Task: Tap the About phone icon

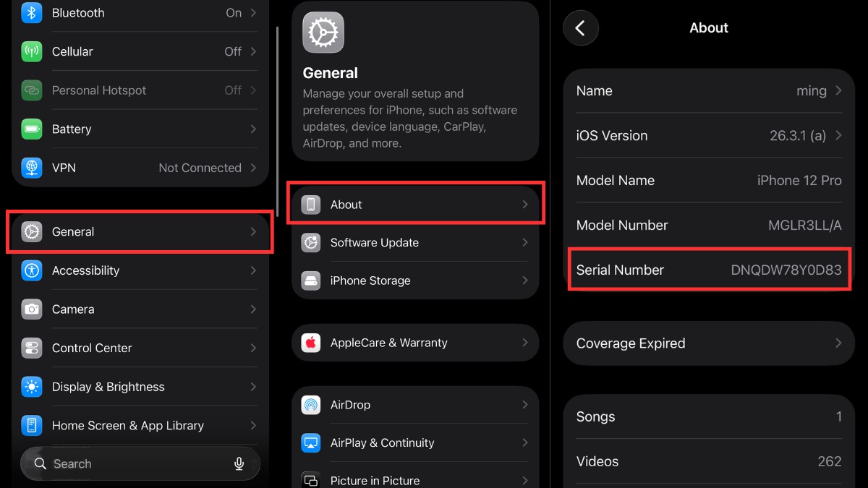Action: [311, 205]
